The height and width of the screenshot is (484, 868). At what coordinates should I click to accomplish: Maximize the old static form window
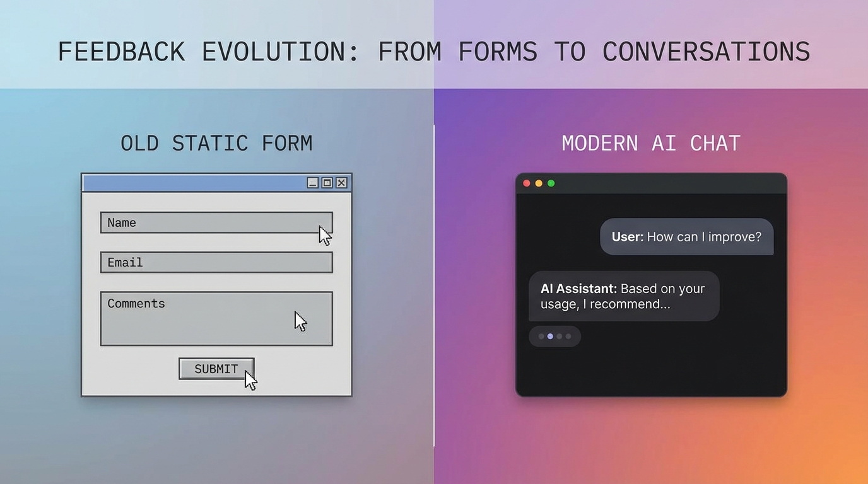tap(327, 183)
